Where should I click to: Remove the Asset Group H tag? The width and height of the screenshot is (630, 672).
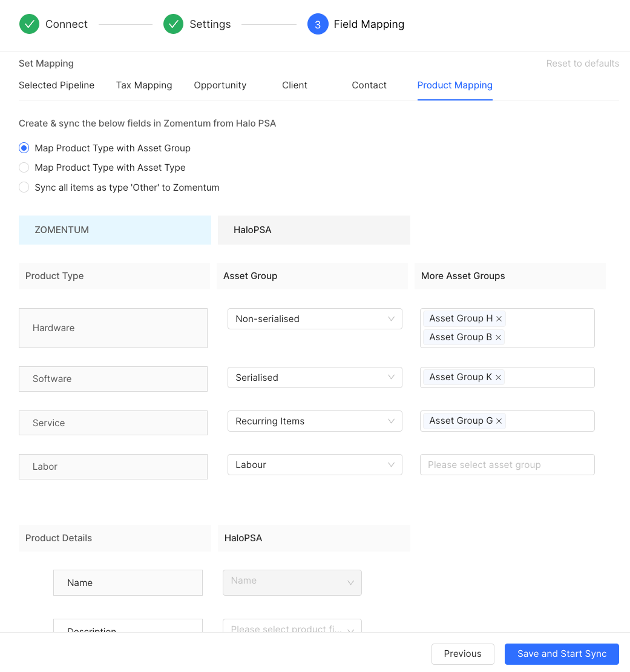pyautogui.click(x=499, y=318)
